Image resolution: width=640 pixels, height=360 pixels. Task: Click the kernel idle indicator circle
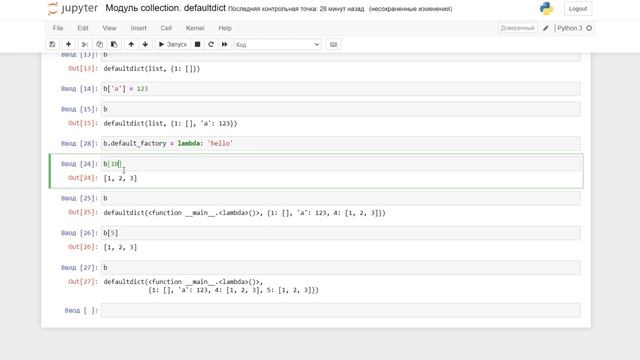[589, 28]
